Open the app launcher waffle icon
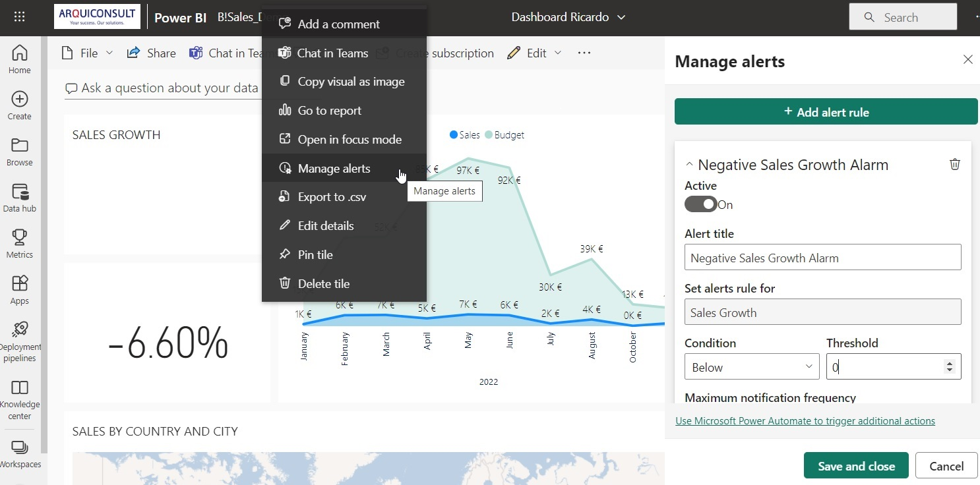 (19, 17)
